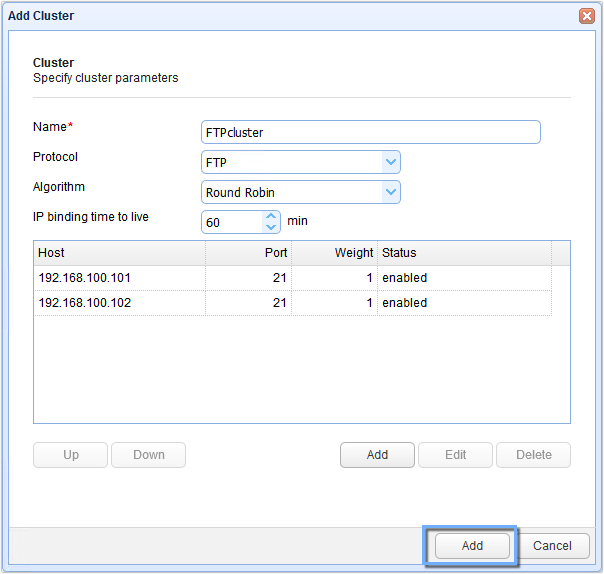Expand the Algorithm dropdown arrow
Screen dimensions: 604x574
[x=391, y=192]
